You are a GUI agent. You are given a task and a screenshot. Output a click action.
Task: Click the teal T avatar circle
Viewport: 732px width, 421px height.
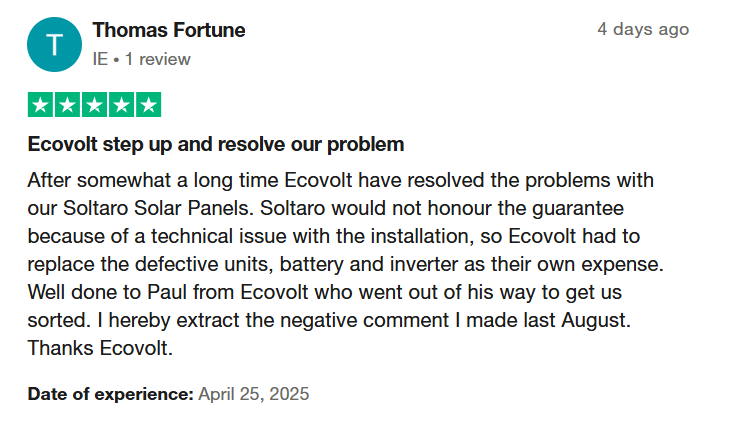(55, 45)
